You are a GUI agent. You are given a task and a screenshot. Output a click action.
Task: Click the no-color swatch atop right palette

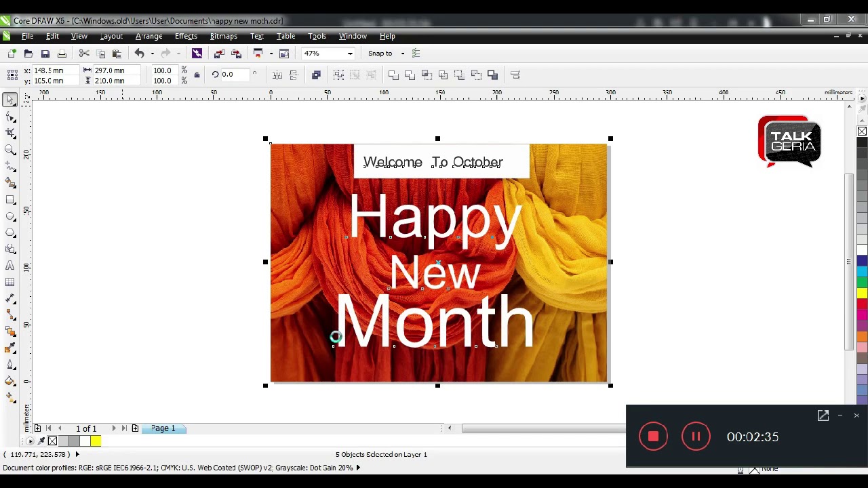[x=862, y=131]
